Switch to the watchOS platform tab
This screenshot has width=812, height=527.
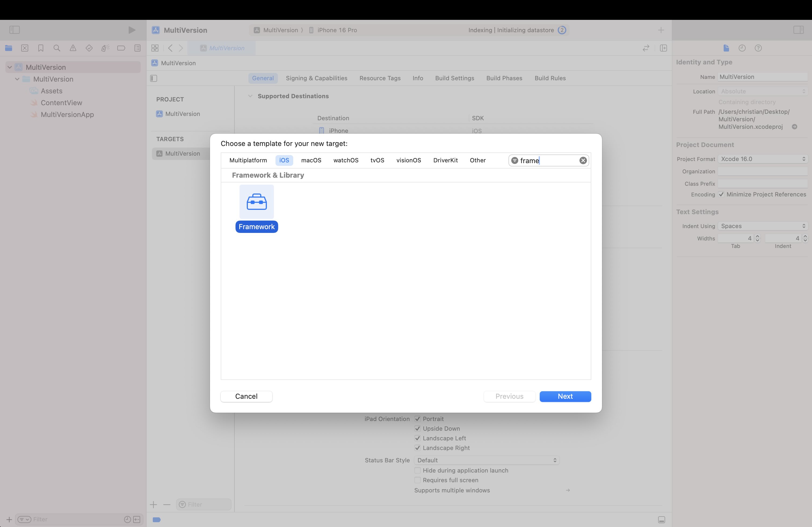(x=346, y=160)
